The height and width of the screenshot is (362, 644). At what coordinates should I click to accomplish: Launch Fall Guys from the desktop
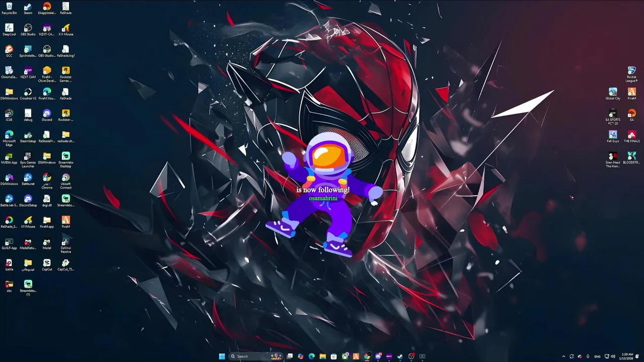pyautogui.click(x=613, y=137)
